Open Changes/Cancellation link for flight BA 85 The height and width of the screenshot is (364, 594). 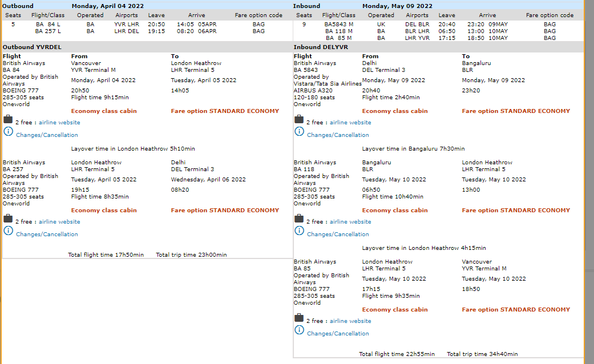[x=338, y=334]
